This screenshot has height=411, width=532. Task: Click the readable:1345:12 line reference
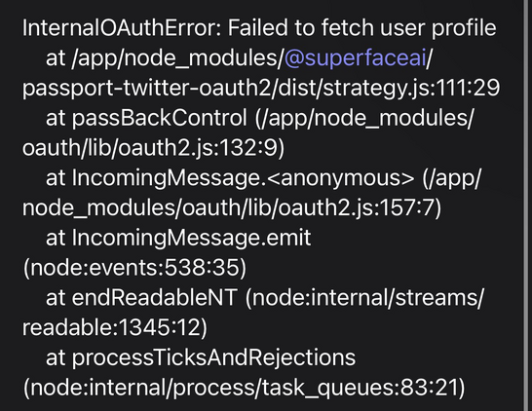[x=111, y=327]
